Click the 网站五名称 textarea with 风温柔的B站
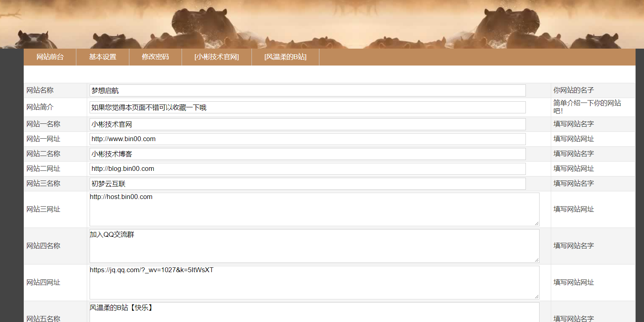Image resolution: width=644 pixels, height=322 pixels. tap(314, 314)
